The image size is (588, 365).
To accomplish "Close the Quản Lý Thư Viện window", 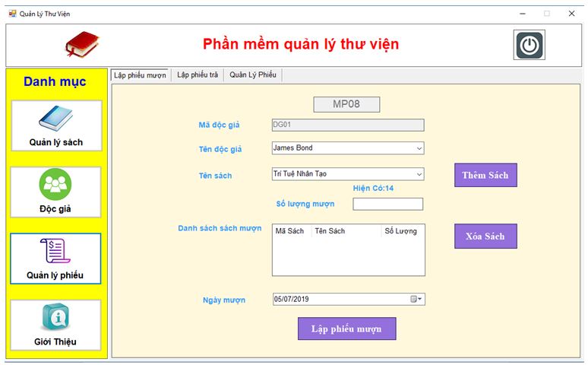I will (x=571, y=14).
